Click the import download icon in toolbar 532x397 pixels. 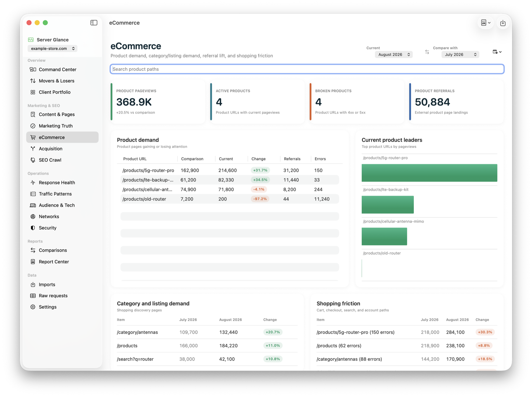503,23
